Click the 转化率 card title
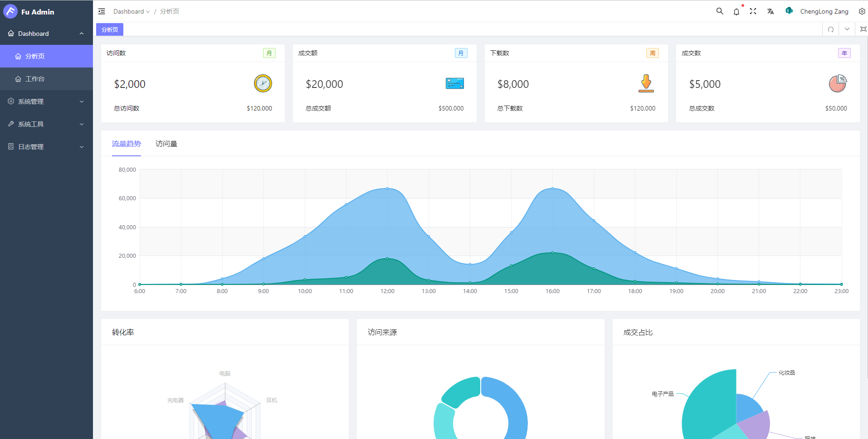 click(x=123, y=332)
